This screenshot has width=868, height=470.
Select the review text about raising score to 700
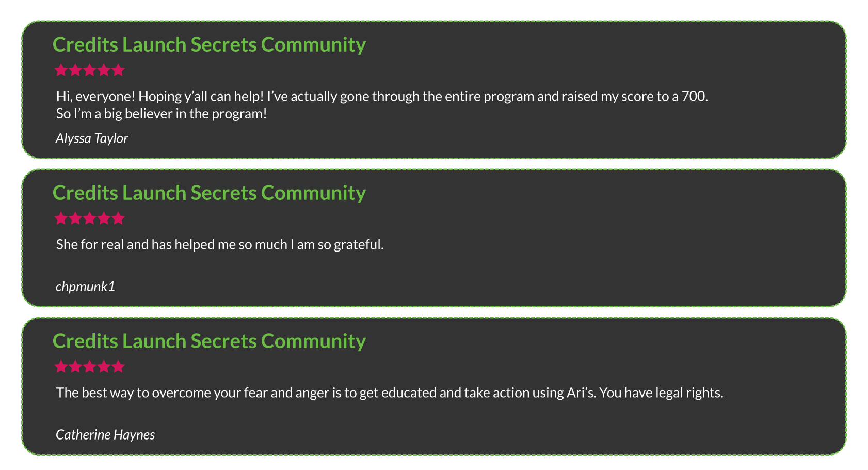point(382,105)
